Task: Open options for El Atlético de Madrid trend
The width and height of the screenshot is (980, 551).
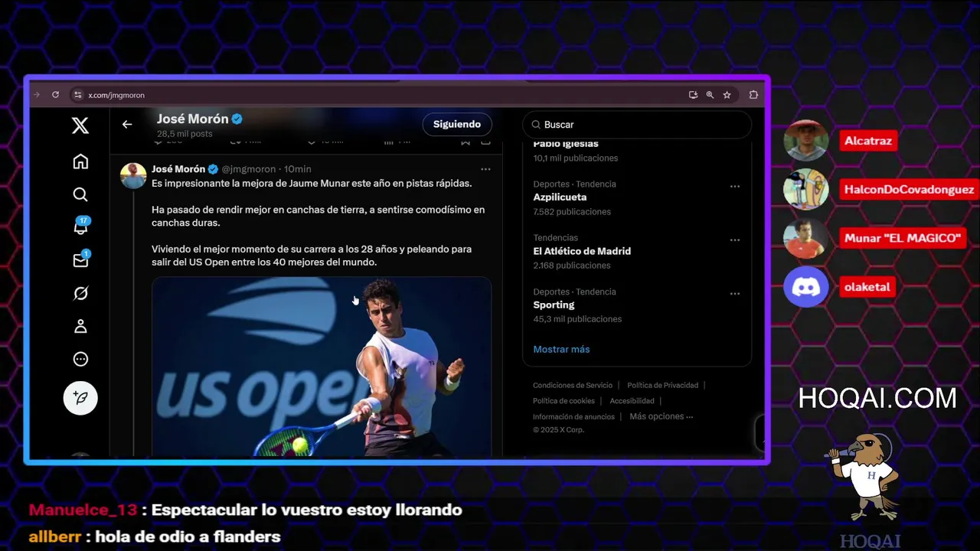Action: tap(735, 240)
